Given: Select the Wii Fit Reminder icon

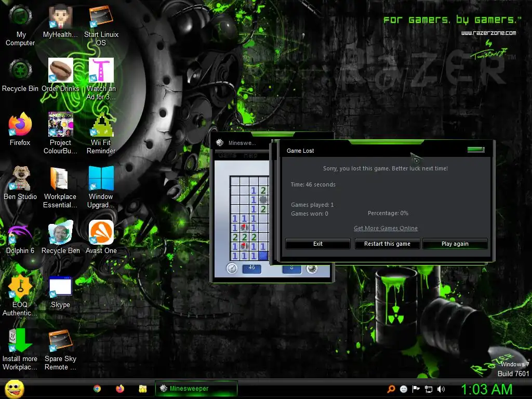Looking at the screenshot, I should (101, 134).
